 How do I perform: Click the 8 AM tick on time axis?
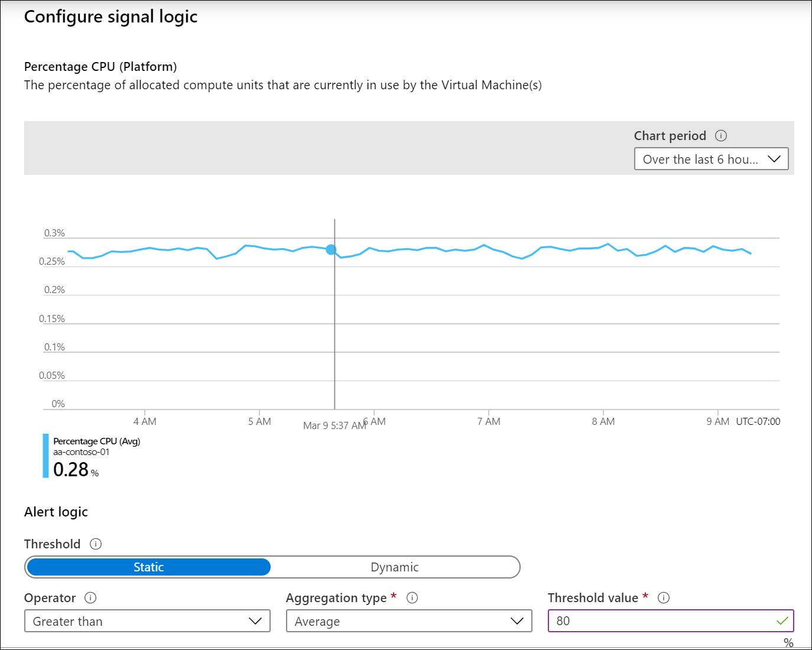tap(603, 421)
